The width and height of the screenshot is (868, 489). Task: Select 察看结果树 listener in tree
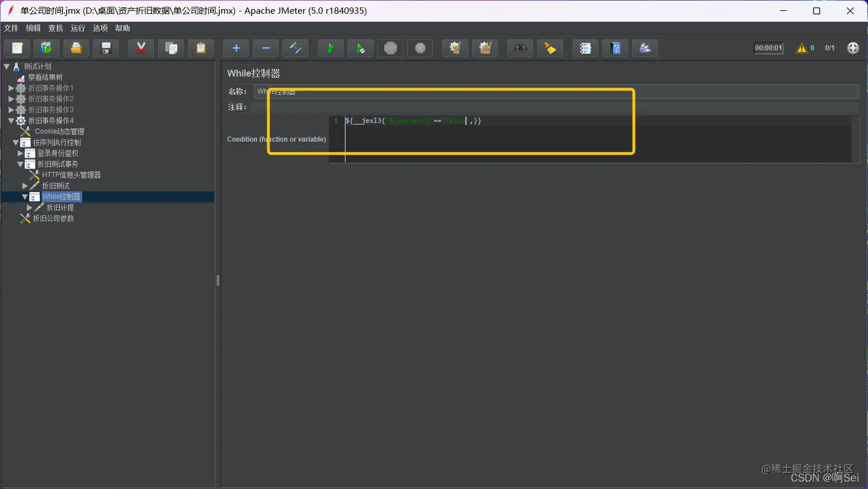point(45,78)
